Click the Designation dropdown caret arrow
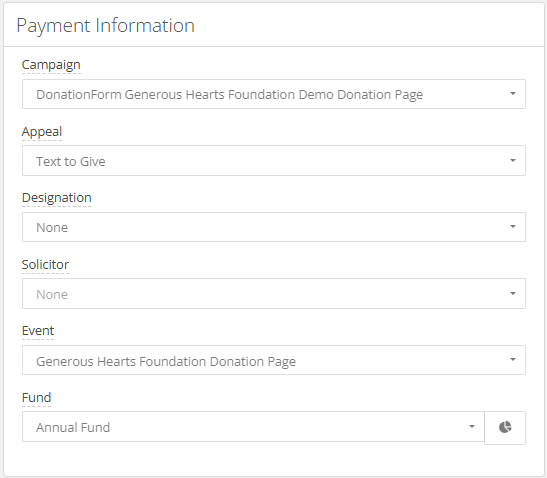Screen dimensions: 547x478 (x=513, y=226)
